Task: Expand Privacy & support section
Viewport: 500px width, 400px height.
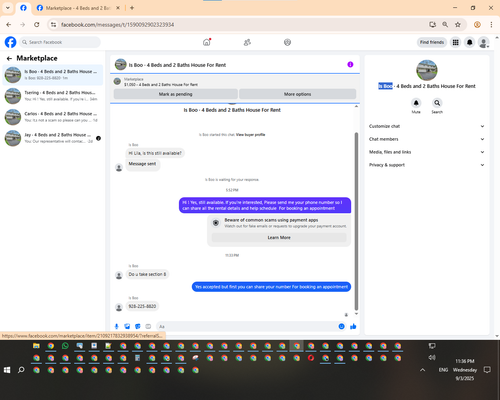Action: [x=426, y=165]
